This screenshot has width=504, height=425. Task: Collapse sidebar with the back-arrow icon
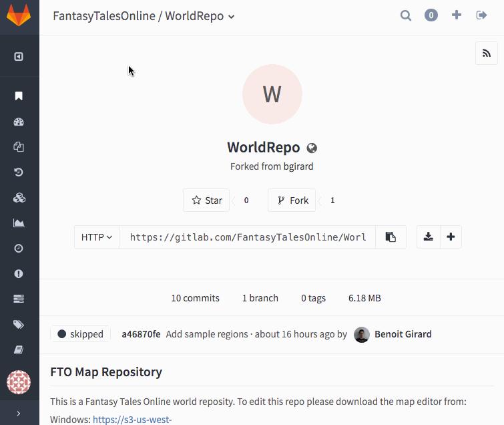[x=19, y=57]
